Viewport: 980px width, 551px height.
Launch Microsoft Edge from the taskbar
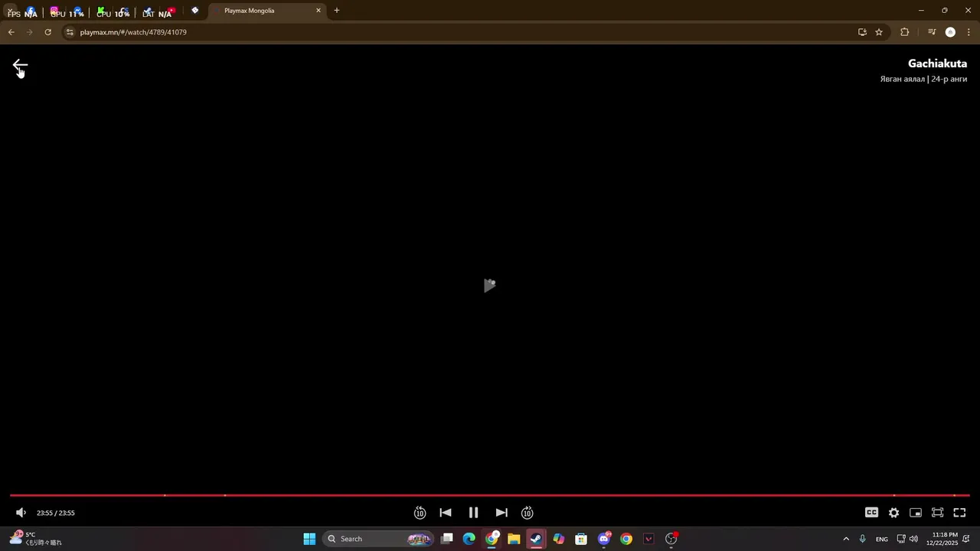pyautogui.click(x=469, y=539)
